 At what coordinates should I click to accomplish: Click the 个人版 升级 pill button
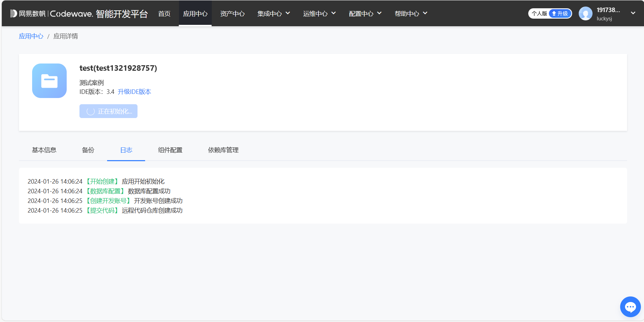(x=550, y=13)
